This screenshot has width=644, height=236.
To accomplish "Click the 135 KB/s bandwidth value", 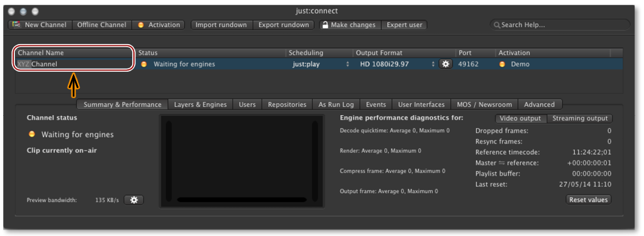I will [x=107, y=200].
